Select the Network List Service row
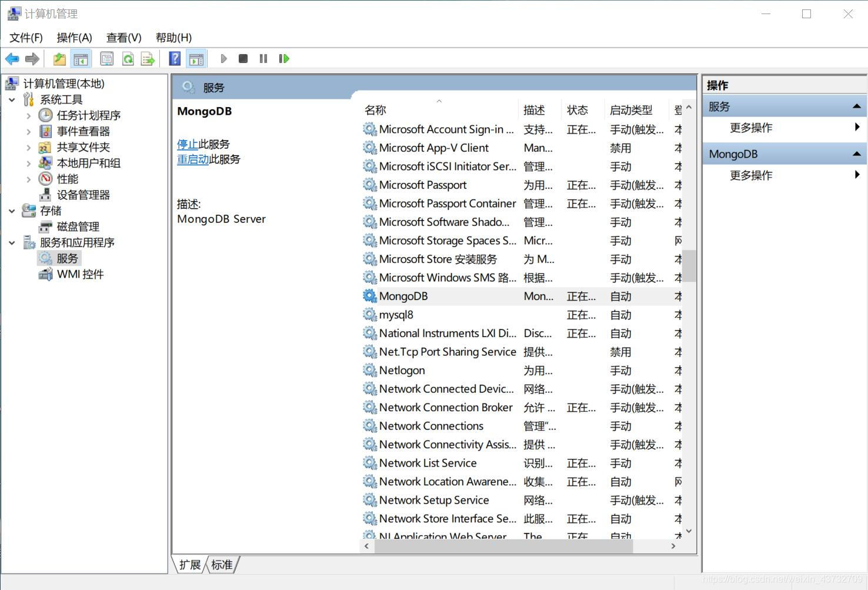The height and width of the screenshot is (590, 868). click(521, 463)
